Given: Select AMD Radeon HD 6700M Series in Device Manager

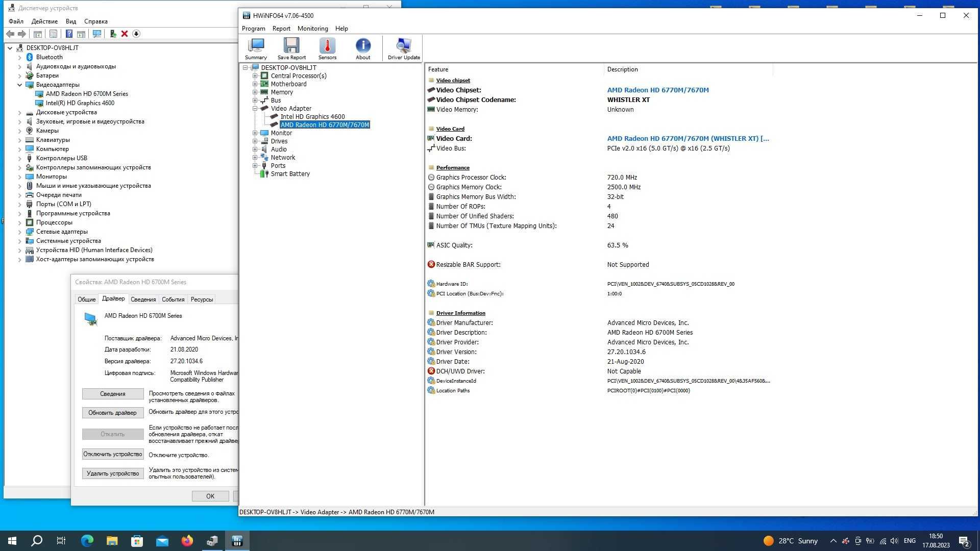Looking at the screenshot, I should 87,94.
